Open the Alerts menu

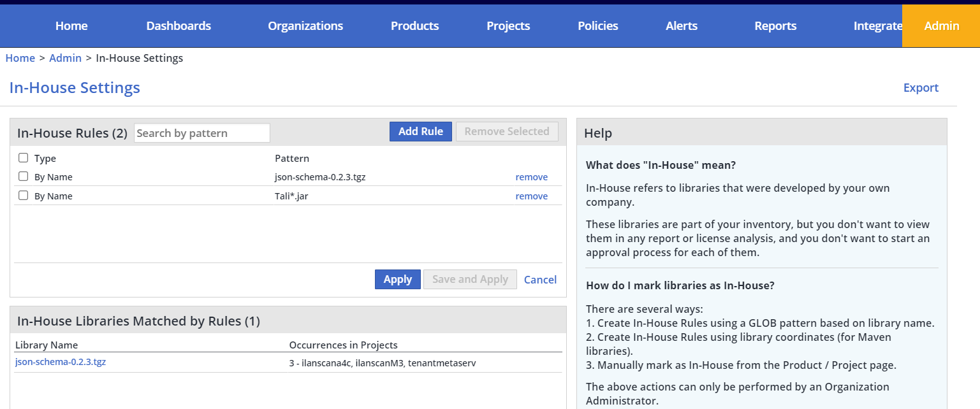tap(681, 26)
